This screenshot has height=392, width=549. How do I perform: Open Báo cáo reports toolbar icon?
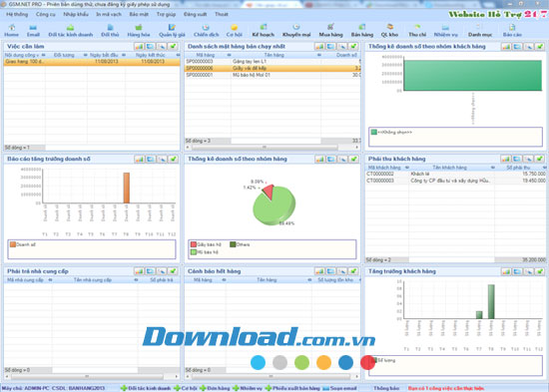click(512, 31)
